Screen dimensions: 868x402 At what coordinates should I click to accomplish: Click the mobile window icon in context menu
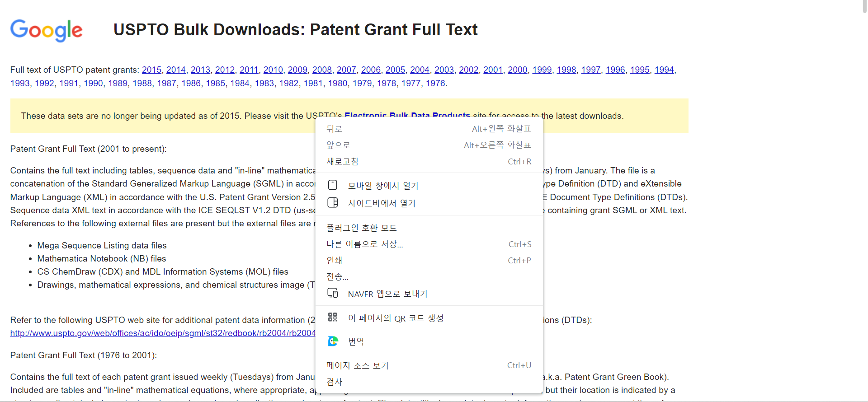coord(333,185)
